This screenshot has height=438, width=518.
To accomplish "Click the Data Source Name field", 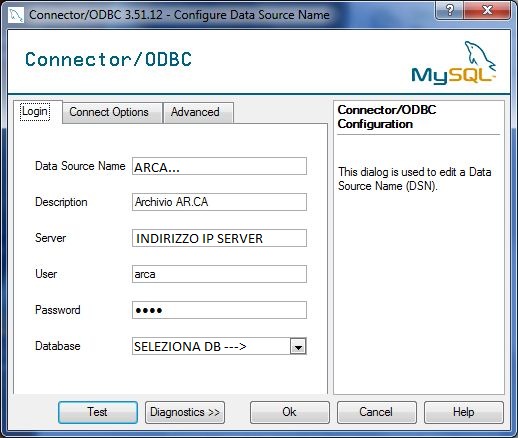I will click(219, 166).
